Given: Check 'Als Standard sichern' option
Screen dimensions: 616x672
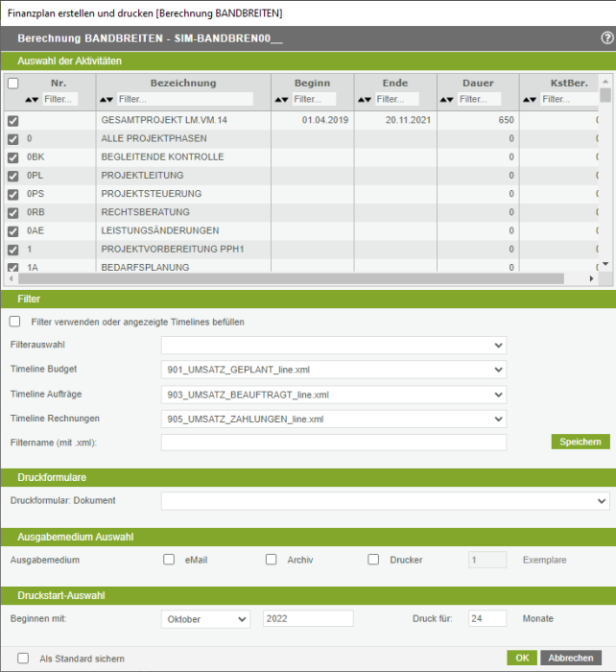Looking at the screenshot, I should pyautogui.click(x=23, y=659).
